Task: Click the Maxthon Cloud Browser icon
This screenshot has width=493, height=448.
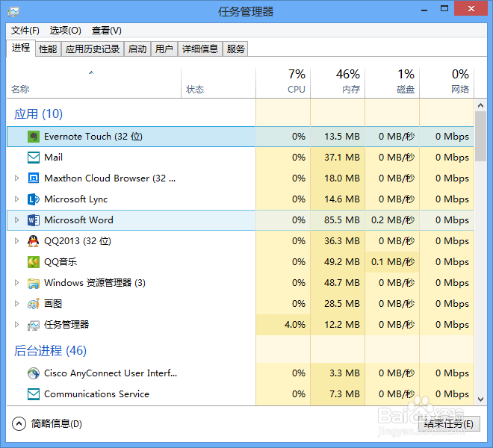Action: click(x=34, y=178)
